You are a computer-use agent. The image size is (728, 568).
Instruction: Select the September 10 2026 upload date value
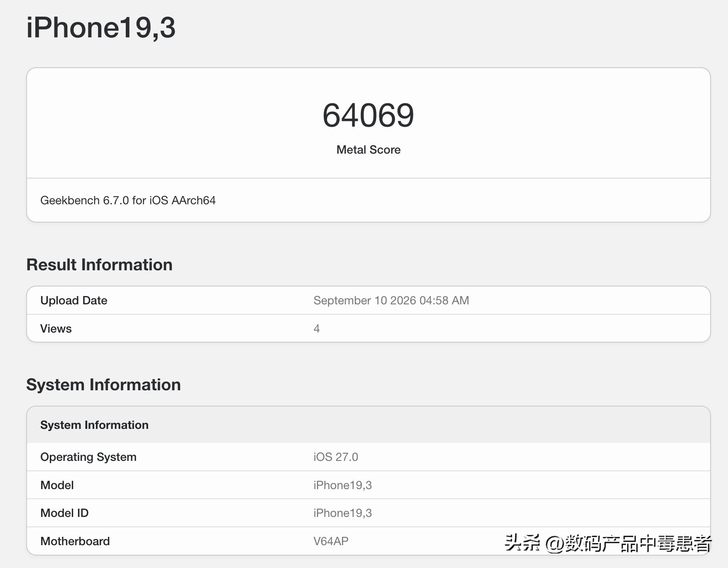coord(391,300)
